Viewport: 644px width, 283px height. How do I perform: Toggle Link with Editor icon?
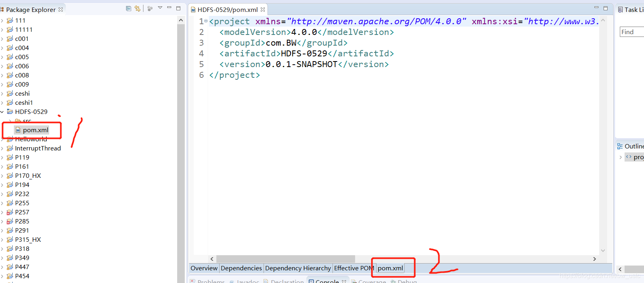coord(138,8)
